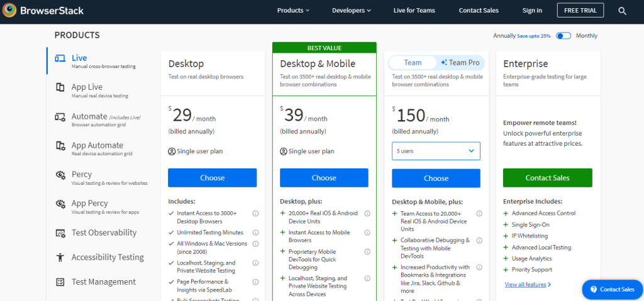This screenshot has height=301, width=644.
Task: Select the Team plan toggle option
Action: click(x=413, y=63)
